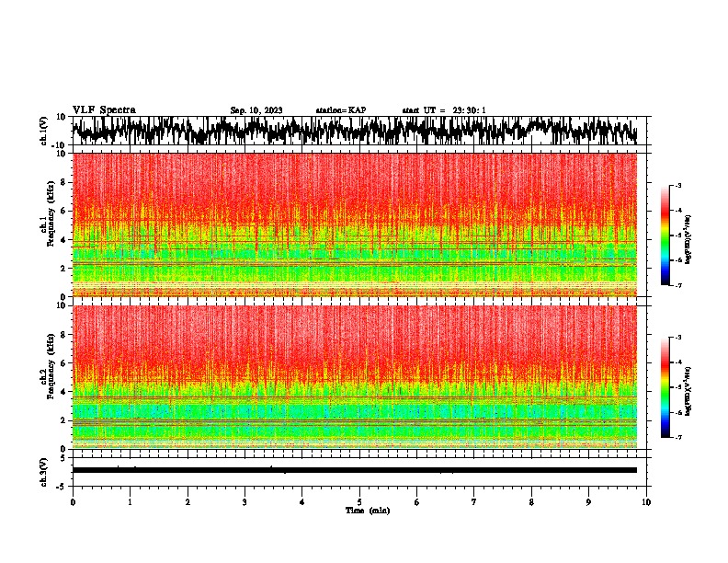Select the date text 'Sep. 10, 2023'
This screenshot has width=728, height=563.
[x=256, y=110]
